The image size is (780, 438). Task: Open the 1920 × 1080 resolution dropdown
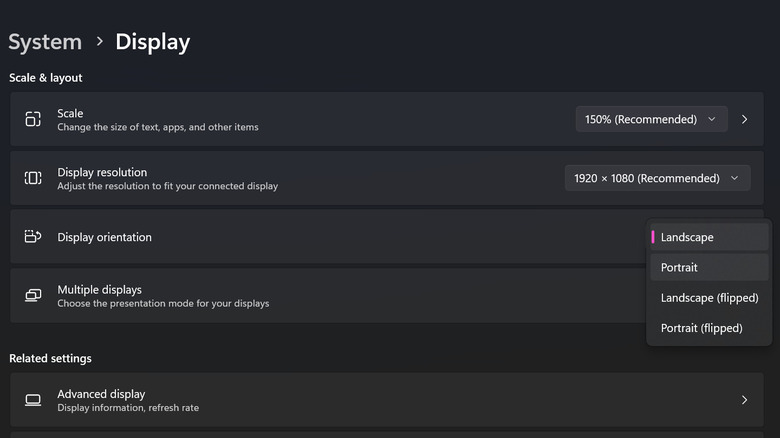[657, 178]
